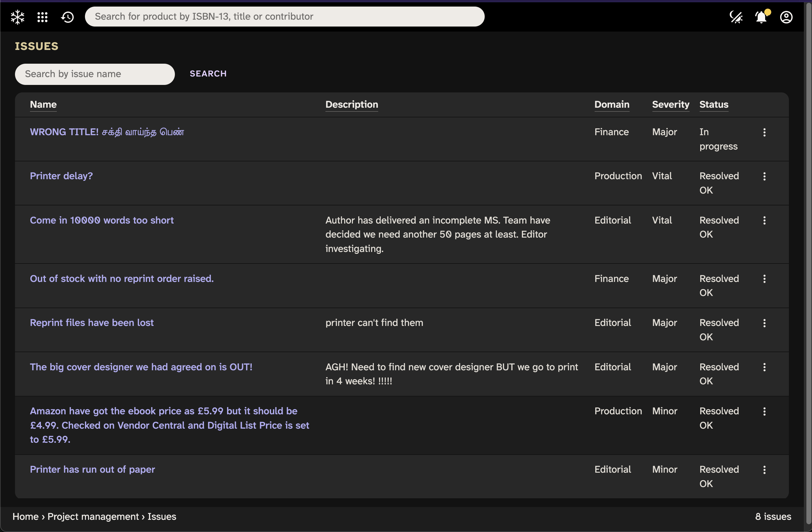The height and width of the screenshot is (532, 812).
Task: Click the product search bar for ISBN-13 lookup
Action: [x=285, y=16]
